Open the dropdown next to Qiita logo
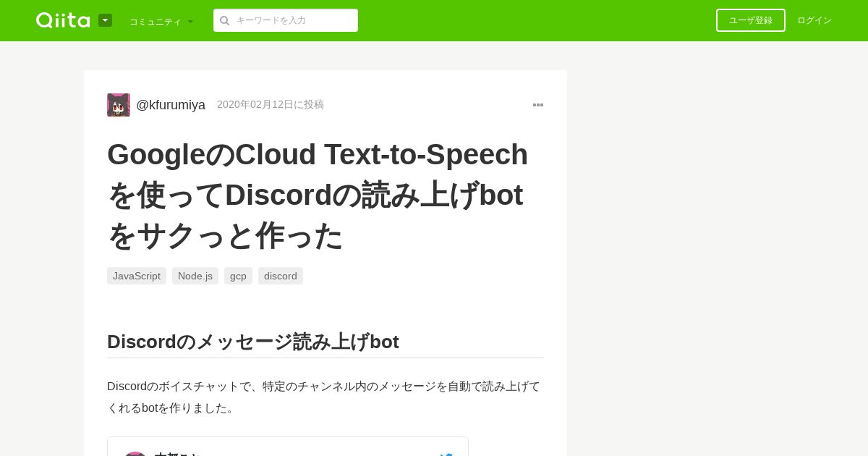Screen dimensions: 868x456 click(105, 20)
